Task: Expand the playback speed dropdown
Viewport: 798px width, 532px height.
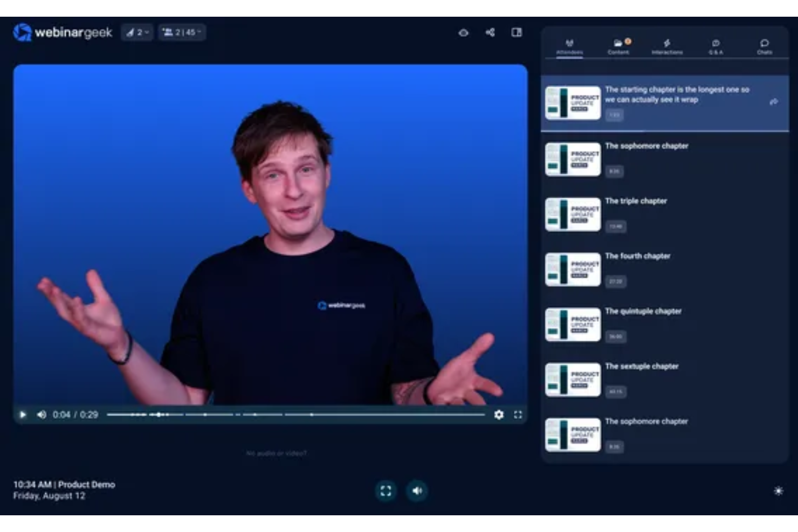Action: point(137,32)
